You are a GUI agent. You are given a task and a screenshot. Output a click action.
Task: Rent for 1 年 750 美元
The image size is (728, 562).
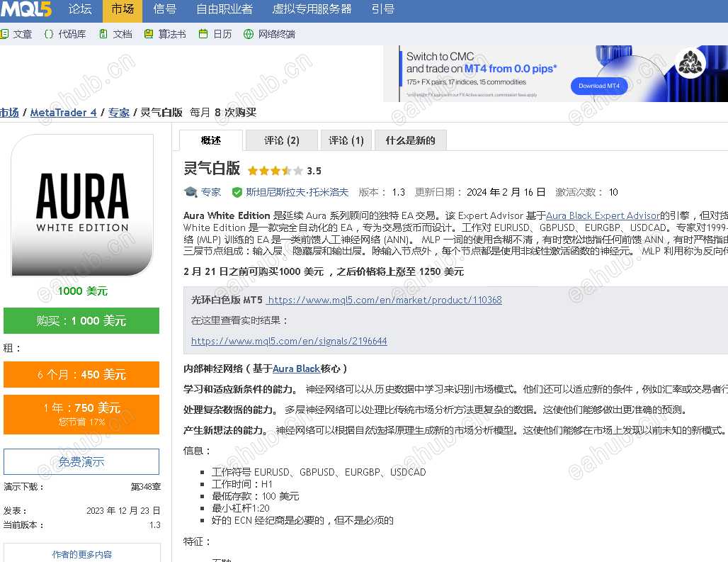81,415
